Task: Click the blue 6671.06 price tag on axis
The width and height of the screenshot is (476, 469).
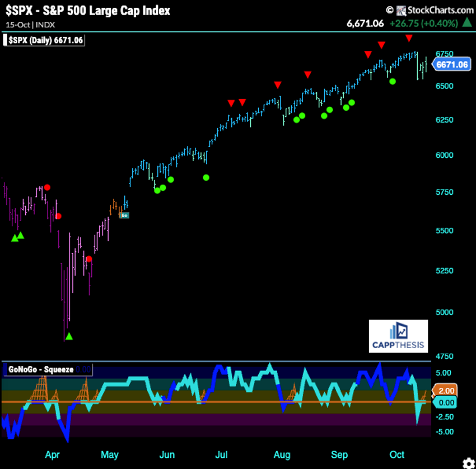Action: [x=452, y=64]
